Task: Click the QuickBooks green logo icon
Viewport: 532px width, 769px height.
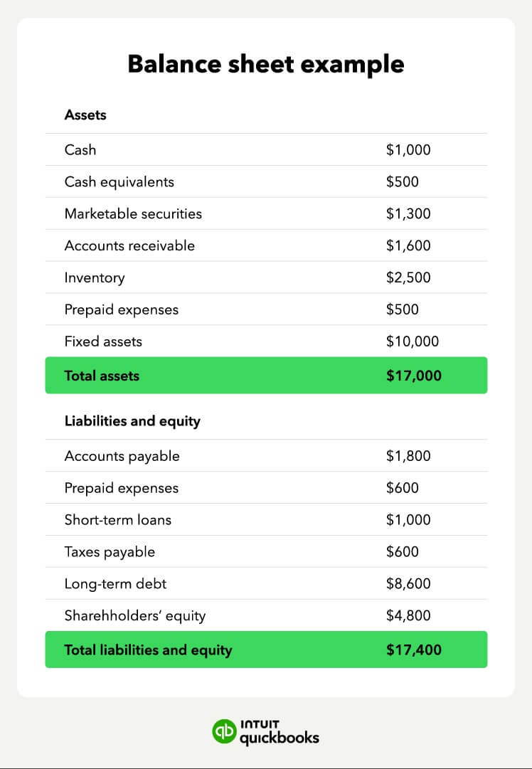Action: pos(225,731)
